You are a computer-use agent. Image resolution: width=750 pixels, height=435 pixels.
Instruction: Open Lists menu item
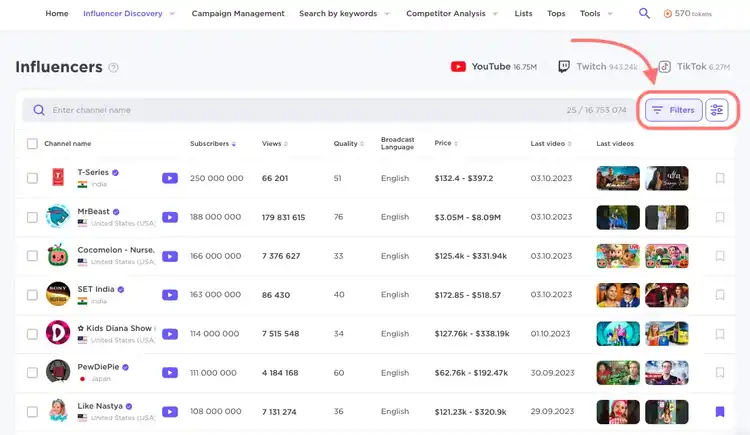pyautogui.click(x=523, y=13)
